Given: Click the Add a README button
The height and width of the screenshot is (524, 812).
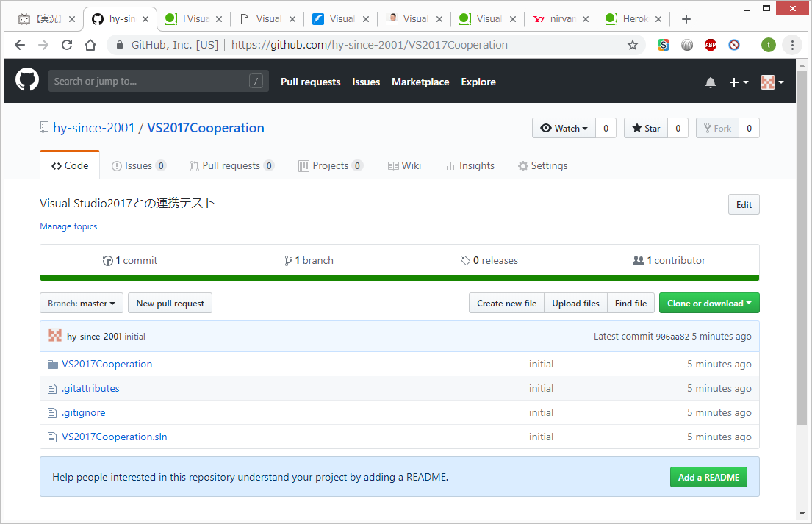Looking at the screenshot, I should click(708, 476).
